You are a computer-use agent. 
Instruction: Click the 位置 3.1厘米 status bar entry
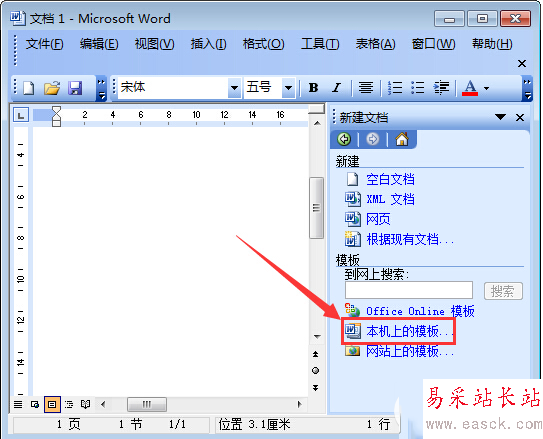[x=255, y=424]
